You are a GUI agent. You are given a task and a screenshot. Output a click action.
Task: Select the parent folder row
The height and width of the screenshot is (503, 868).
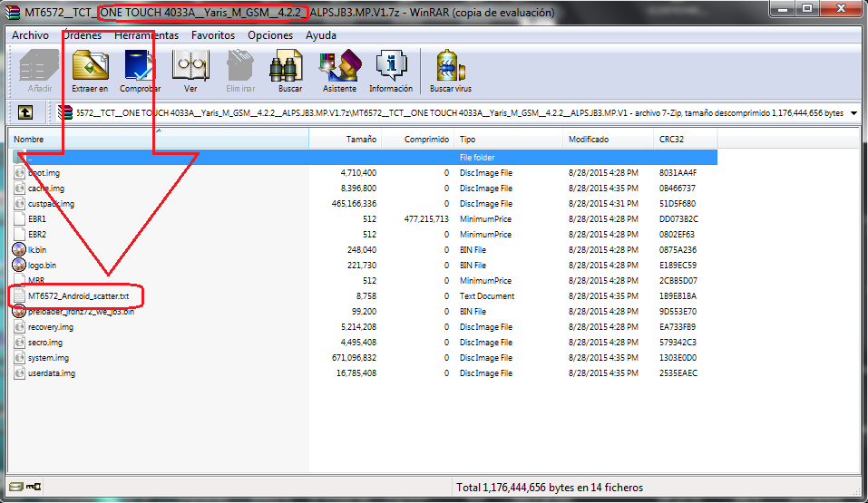click(x=365, y=157)
